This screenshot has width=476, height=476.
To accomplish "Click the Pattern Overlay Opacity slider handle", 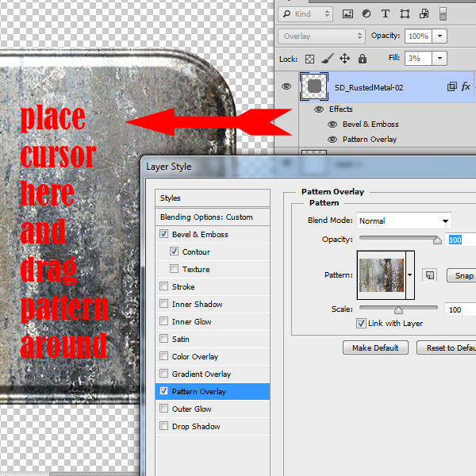I will pyautogui.click(x=437, y=240).
